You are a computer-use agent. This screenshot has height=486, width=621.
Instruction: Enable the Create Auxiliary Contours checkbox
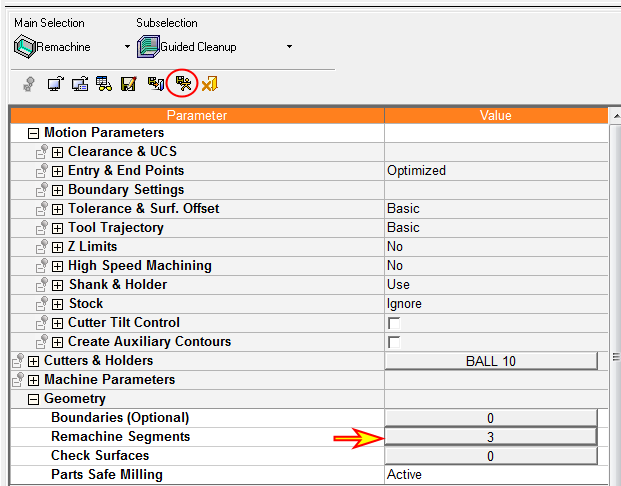point(394,342)
